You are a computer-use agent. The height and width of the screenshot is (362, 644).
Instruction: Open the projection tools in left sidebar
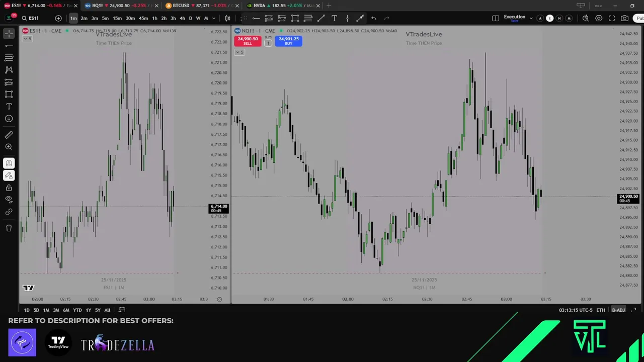pyautogui.click(x=9, y=82)
